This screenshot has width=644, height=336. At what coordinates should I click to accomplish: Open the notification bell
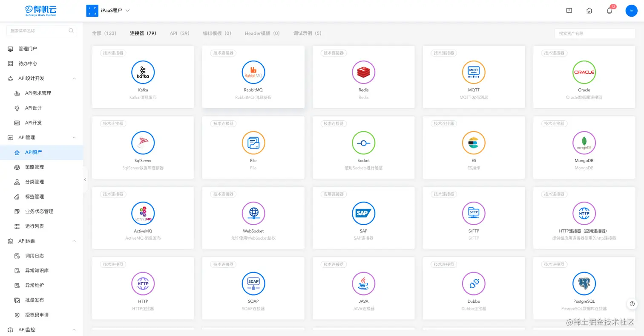click(x=609, y=11)
